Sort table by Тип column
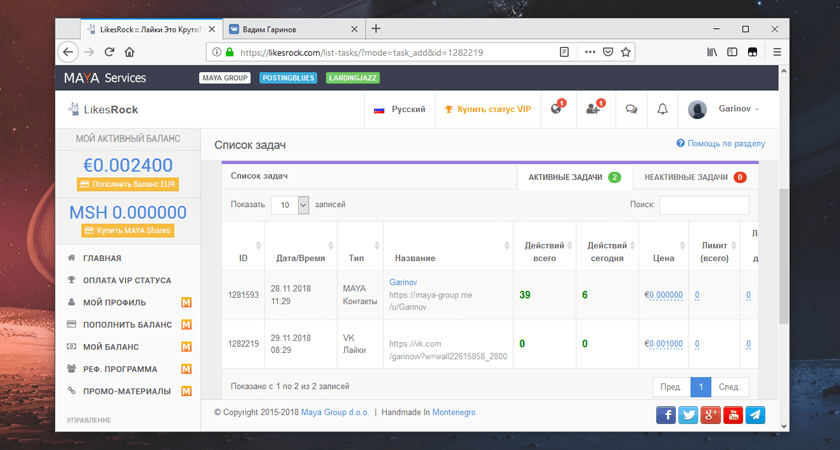This screenshot has height=450, width=840. point(360,246)
